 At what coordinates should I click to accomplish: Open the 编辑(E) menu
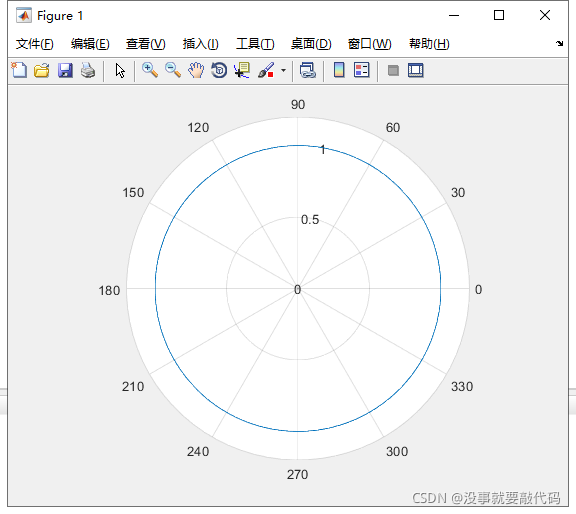click(90, 44)
